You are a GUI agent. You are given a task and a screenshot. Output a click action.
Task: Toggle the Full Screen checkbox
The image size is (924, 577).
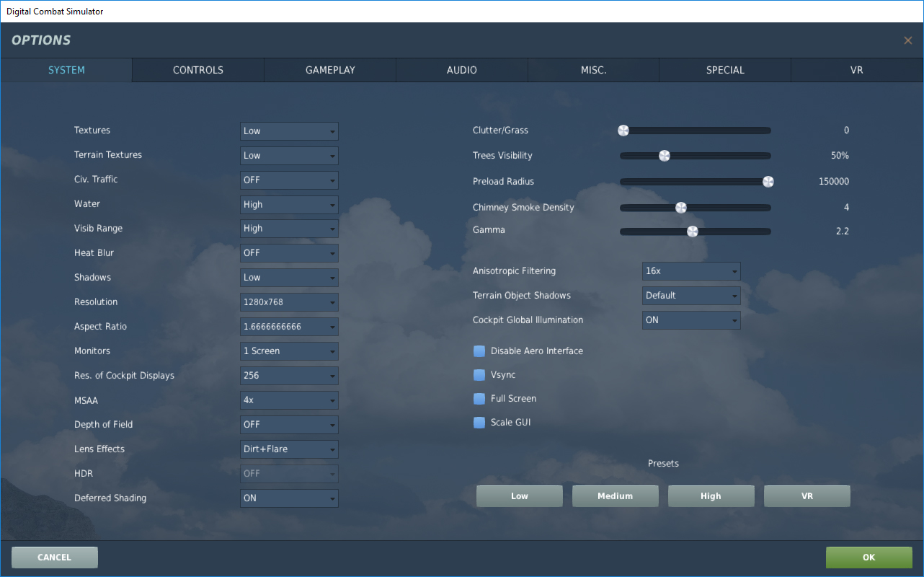click(x=479, y=399)
